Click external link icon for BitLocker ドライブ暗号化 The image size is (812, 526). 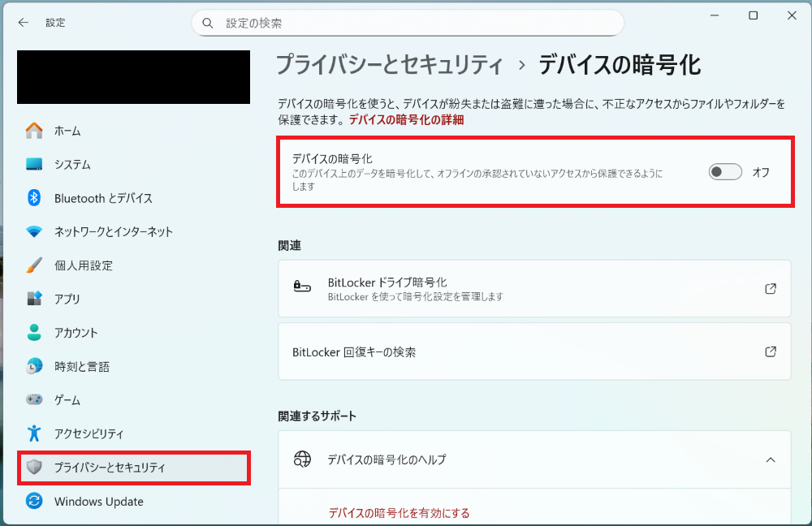770,289
